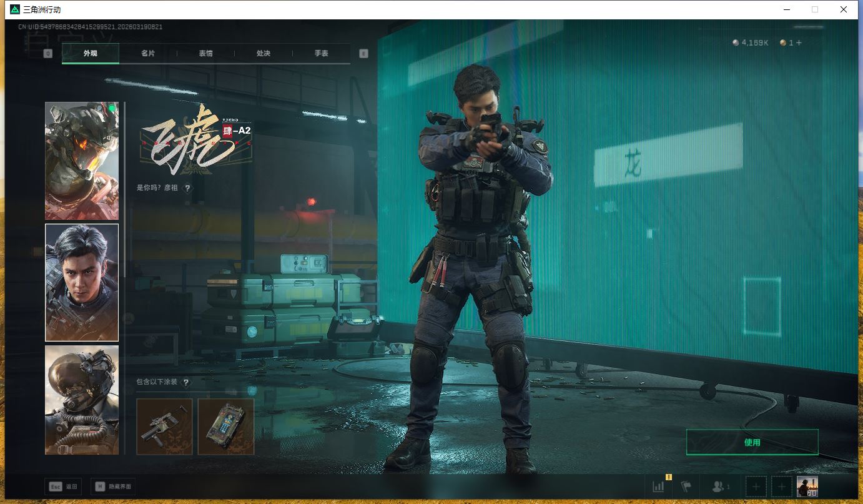Screen dimensions: 863x504
Task: Click the question mark beside 是你吗？彦祖
Action: 187,188
